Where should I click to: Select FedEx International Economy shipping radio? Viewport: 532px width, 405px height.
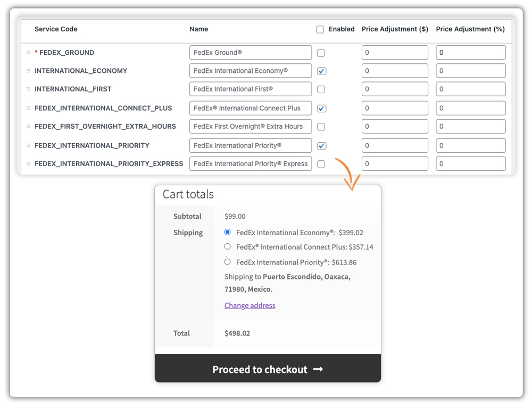click(228, 232)
